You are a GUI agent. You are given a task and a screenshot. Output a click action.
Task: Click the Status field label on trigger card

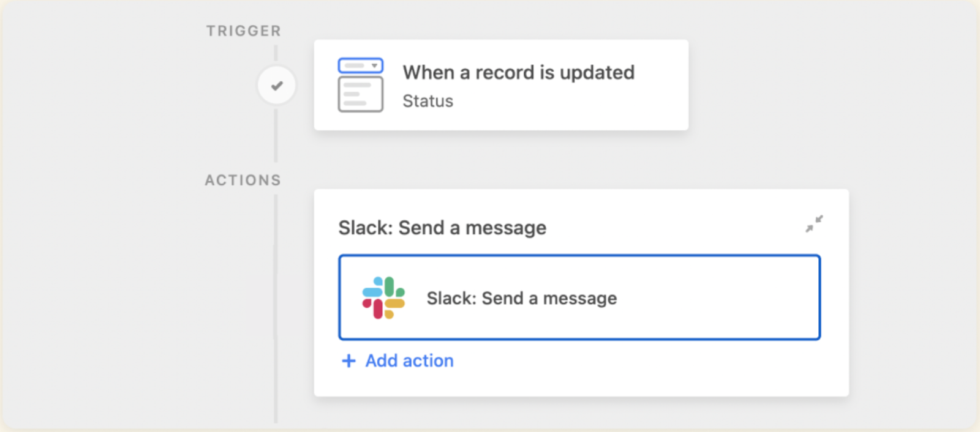tap(428, 101)
